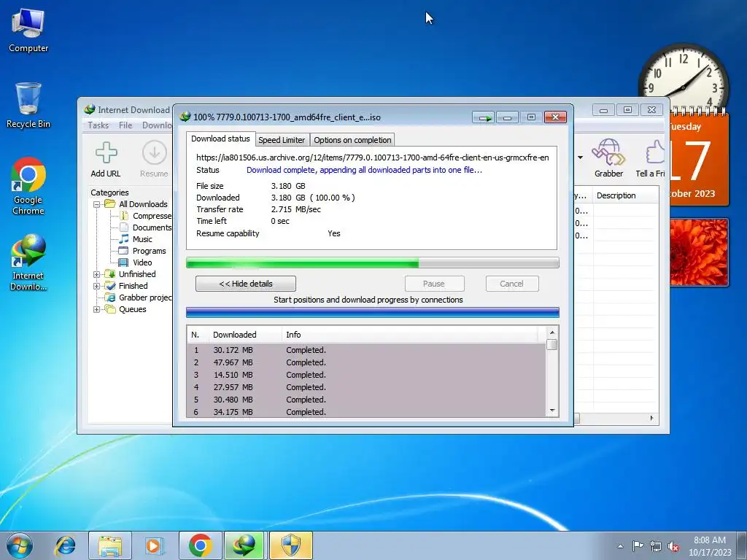Click the orange flower slideshow gadget
Screen dimensions: 747x560
[x=699, y=252]
